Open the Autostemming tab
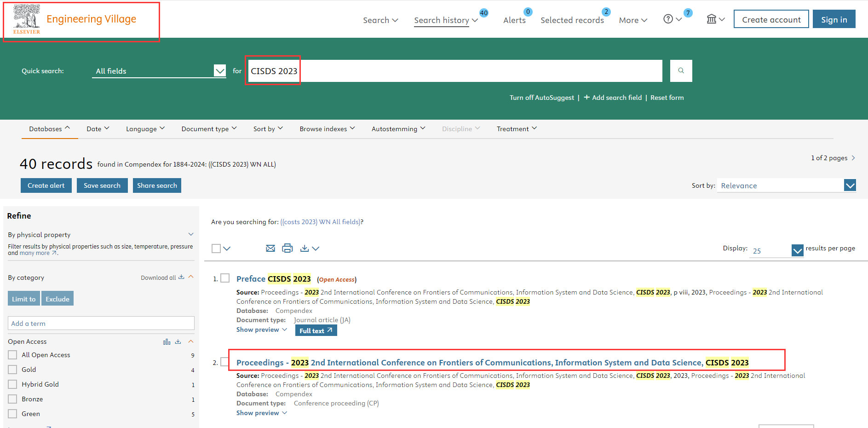The image size is (868, 428). pyautogui.click(x=398, y=129)
